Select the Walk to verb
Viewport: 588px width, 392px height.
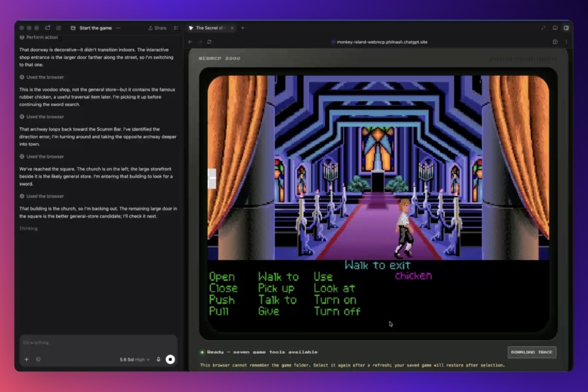pos(278,277)
